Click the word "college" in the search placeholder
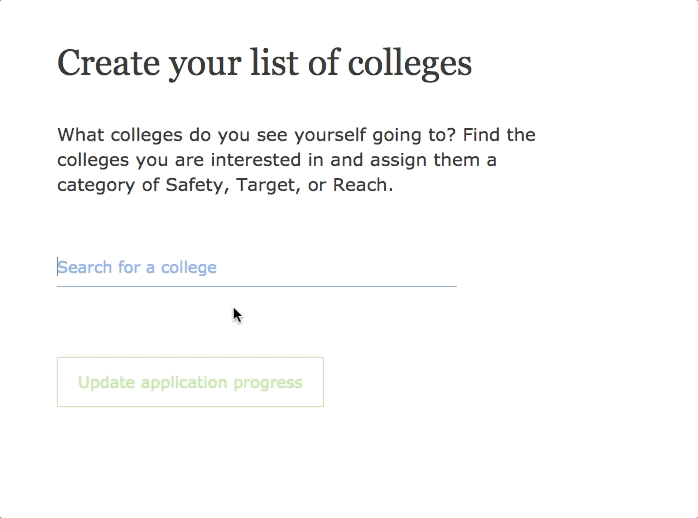 click(x=189, y=267)
